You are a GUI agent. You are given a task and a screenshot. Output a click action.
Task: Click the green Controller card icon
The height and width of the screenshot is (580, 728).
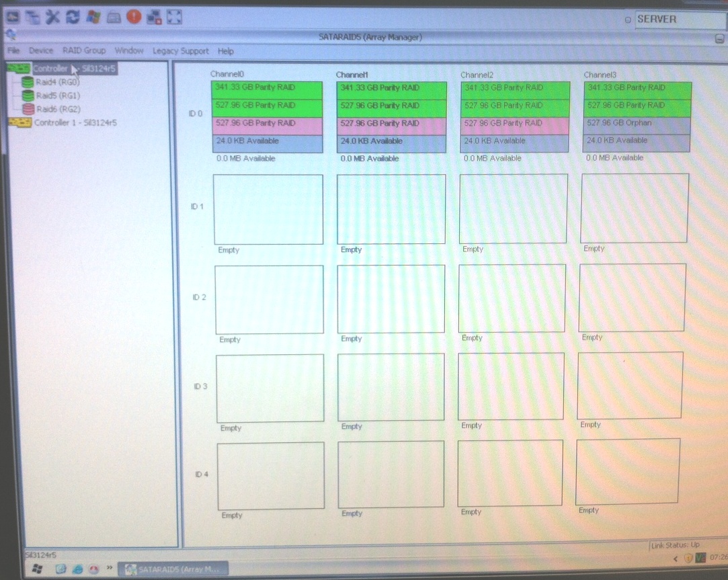pos(19,69)
